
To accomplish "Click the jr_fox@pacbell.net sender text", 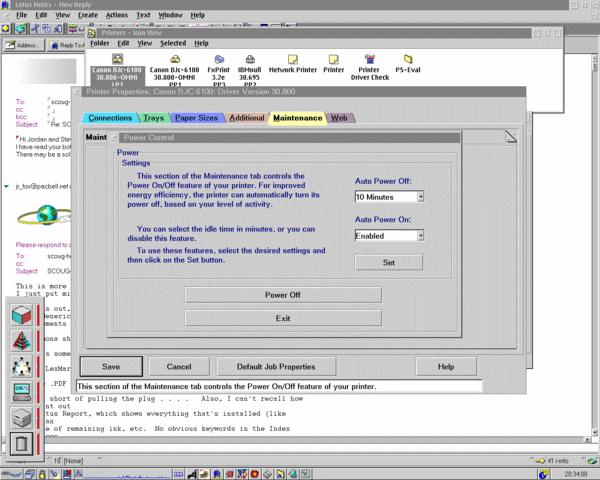I will click(x=42, y=186).
